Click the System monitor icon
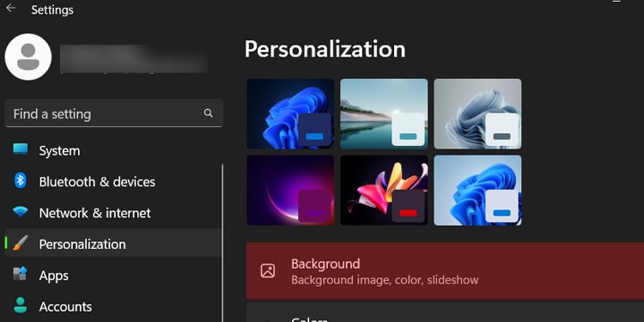Image resolution: width=644 pixels, height=322 pixels. click(20, 149)
